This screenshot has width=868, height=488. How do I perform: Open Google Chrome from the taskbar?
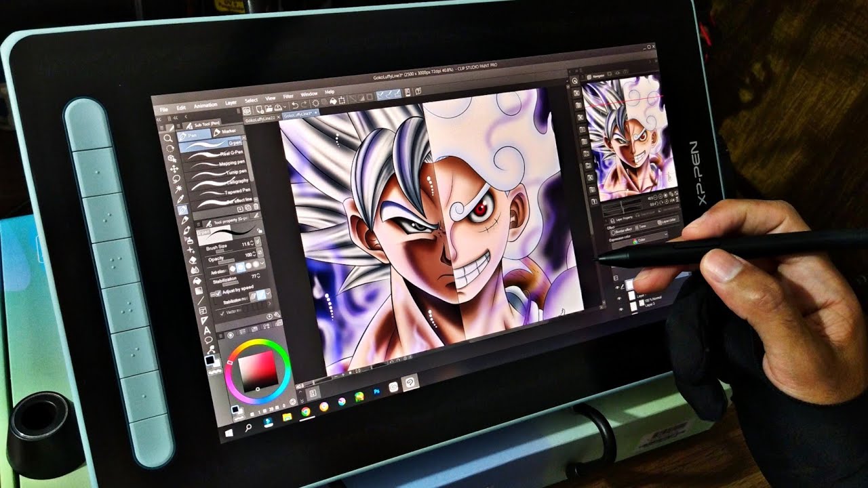306,411
